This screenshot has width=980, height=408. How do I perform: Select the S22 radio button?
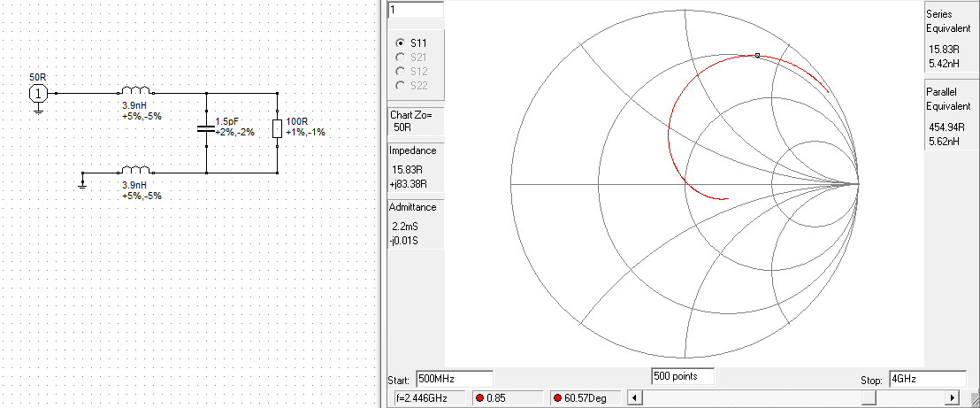coord(401,86)
